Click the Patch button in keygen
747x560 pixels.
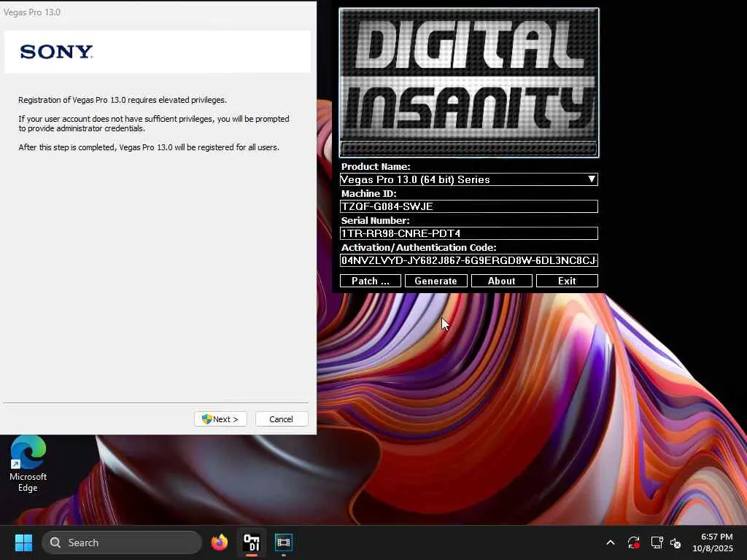[370, 281]
